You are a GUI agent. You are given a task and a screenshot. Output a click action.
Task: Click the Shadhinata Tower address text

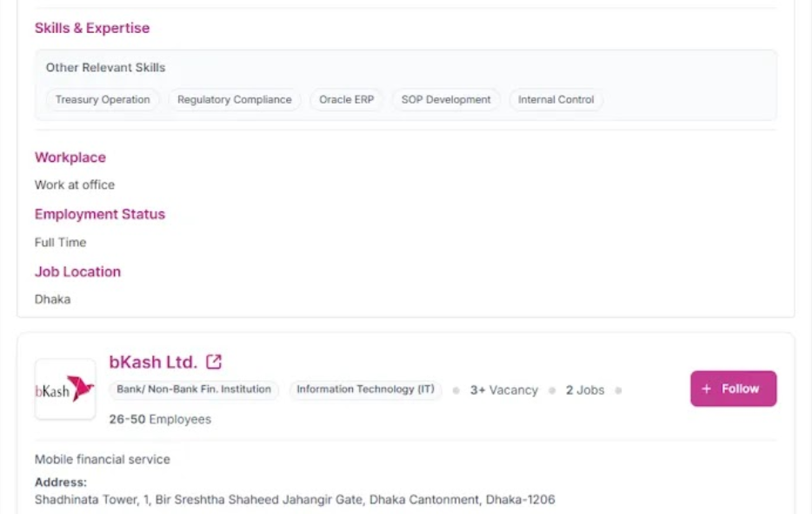click(x=295, y=499)
